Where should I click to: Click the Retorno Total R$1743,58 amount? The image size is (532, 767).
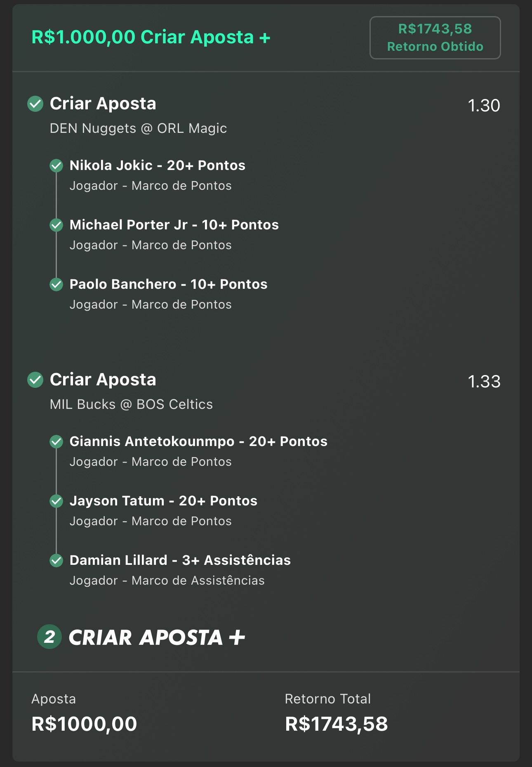337,724
